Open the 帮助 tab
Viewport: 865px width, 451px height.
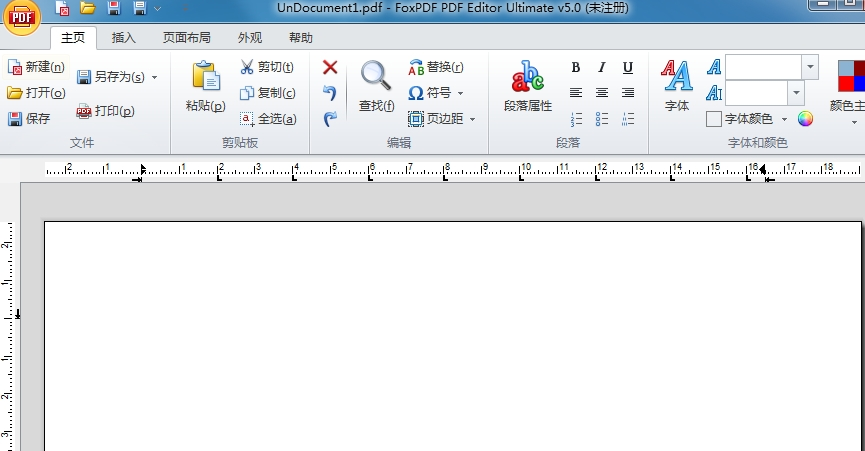(x=301, y=37)
